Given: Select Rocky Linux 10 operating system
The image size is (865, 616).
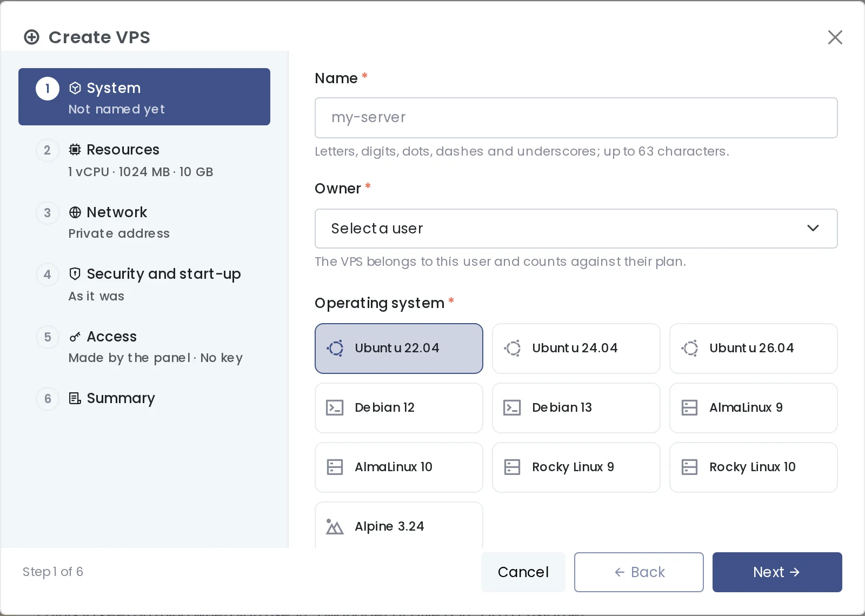Looking at the screenshot, I should (x=754, y=467).
